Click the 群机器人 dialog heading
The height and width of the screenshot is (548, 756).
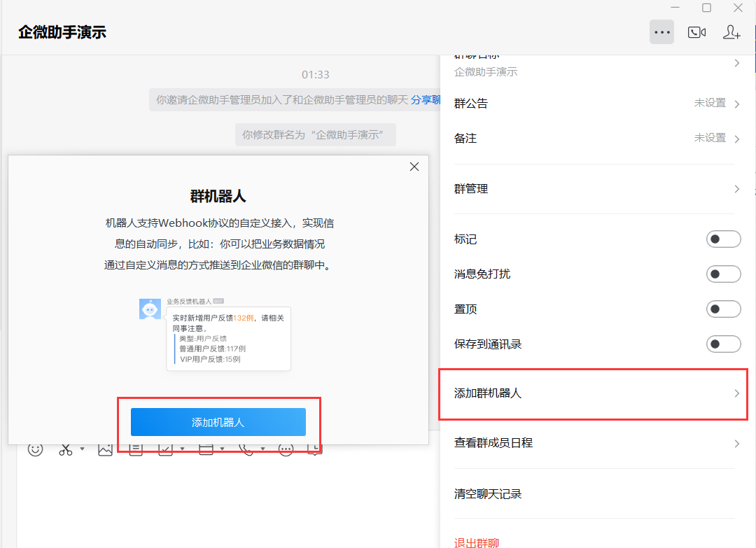click(218, 196)
